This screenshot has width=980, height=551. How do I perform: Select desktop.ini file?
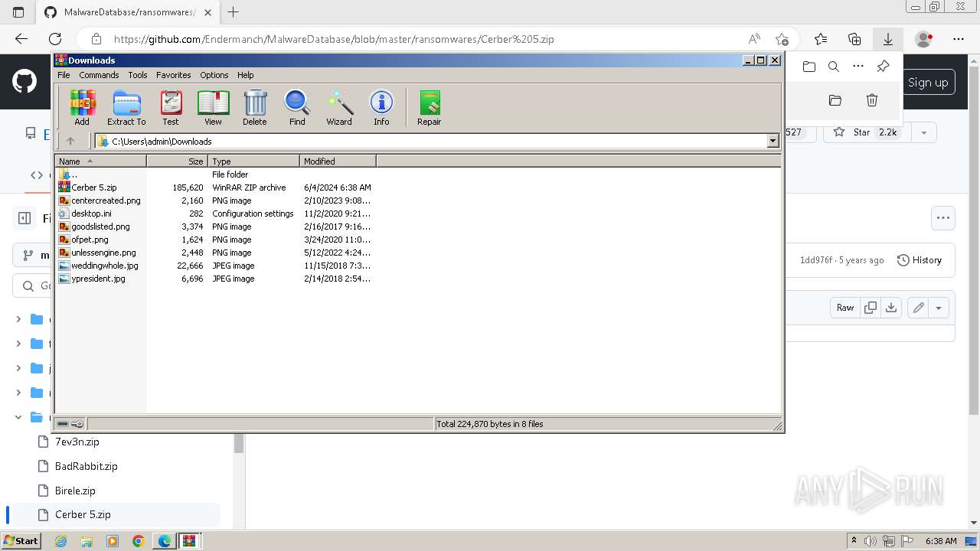[x=215, y=214]
